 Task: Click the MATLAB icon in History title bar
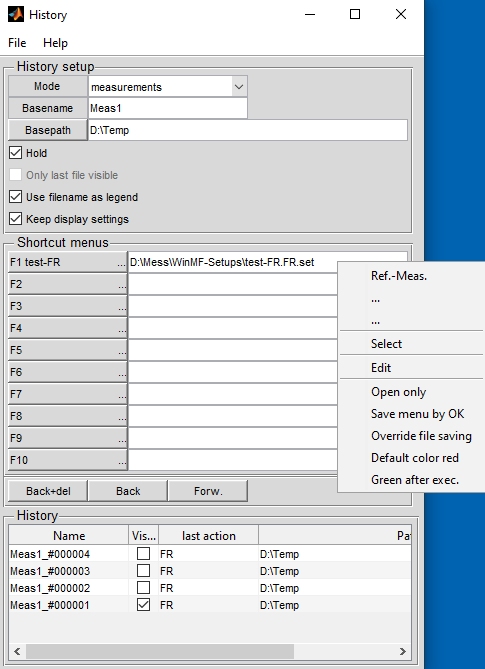[16, 15]
